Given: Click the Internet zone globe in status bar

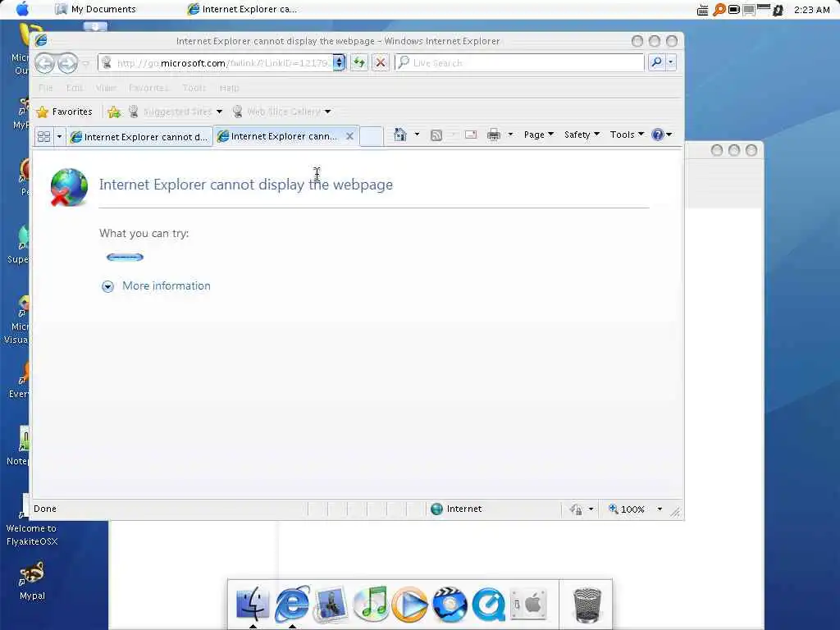Looking at the screenshot, I should tap(436, 509).
